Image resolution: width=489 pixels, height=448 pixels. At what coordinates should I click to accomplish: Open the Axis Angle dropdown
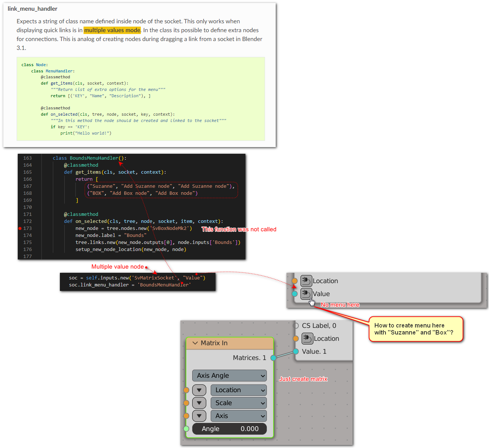coord(229,376)
